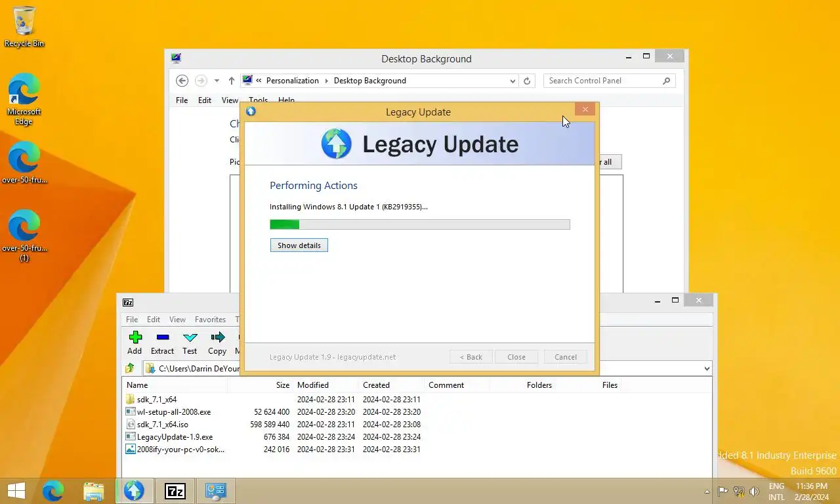This screenshot has width=840, height=504.
Task: Open Edit menu in Desktop Background window
Action: [205, 100]
